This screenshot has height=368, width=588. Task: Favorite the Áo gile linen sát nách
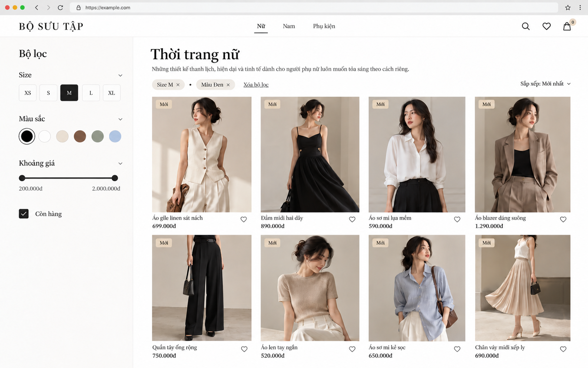point(244,219)
